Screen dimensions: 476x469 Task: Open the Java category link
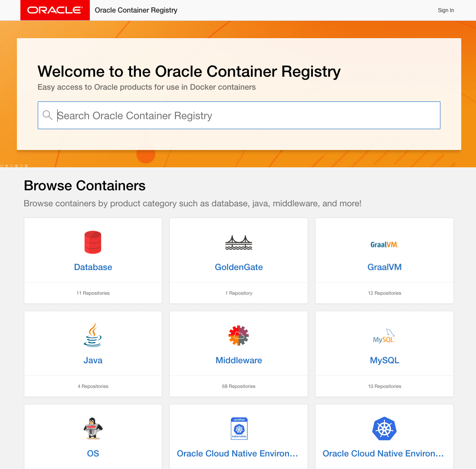tap(93, 360)
